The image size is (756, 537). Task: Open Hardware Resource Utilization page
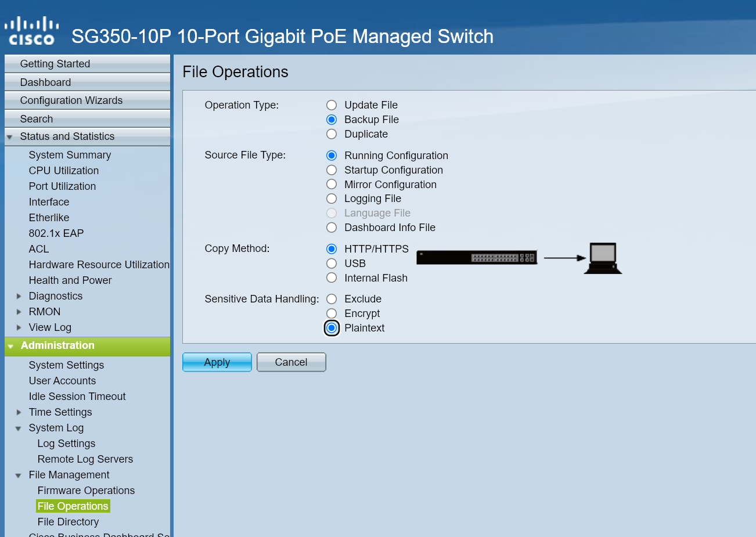coord(99,265)
